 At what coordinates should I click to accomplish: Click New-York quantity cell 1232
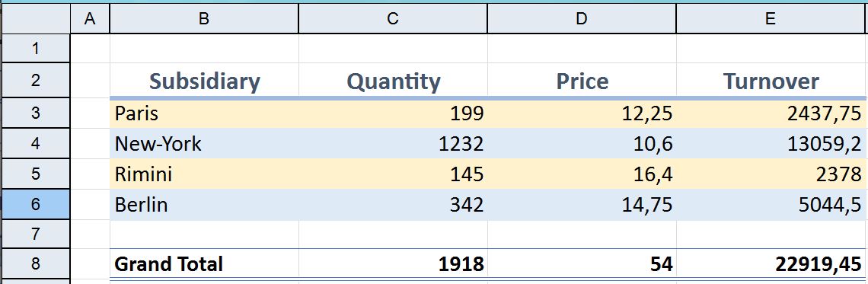[393, 144]
